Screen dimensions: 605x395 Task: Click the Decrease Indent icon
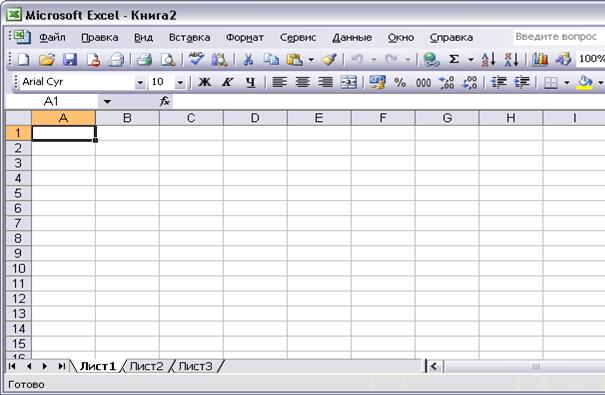pyautogui.click(x=499, y=82)
